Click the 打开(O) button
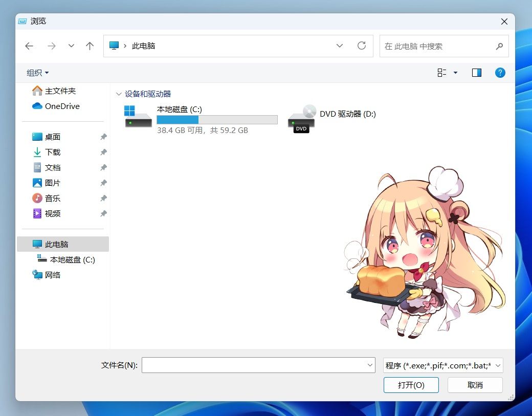 click(411, 385)
